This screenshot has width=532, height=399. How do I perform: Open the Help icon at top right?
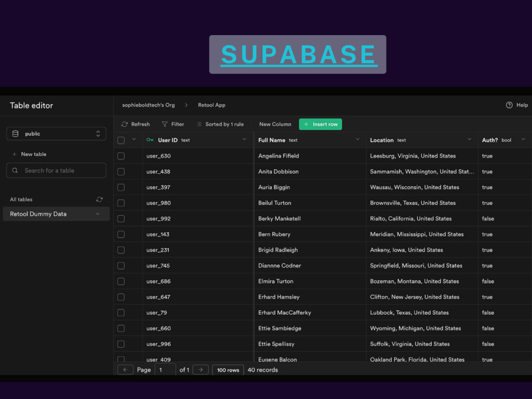(510, 105)
